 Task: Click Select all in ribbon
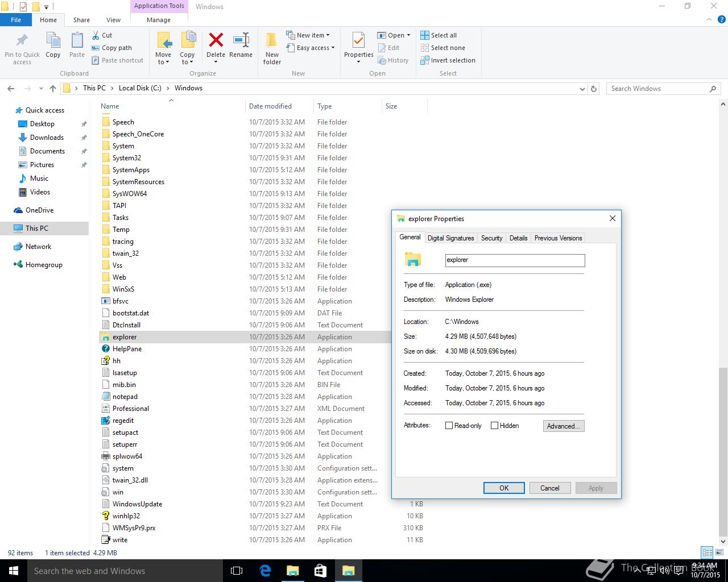[439, 35]
